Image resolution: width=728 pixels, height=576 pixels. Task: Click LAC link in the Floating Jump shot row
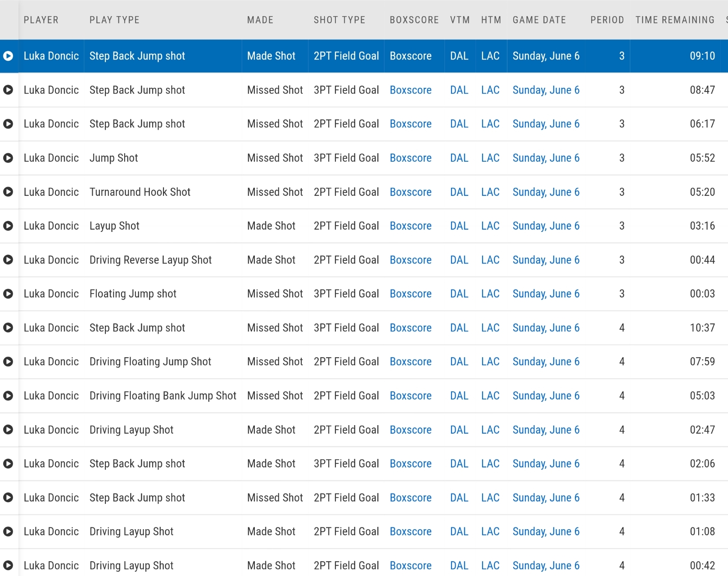click(490, 294)
